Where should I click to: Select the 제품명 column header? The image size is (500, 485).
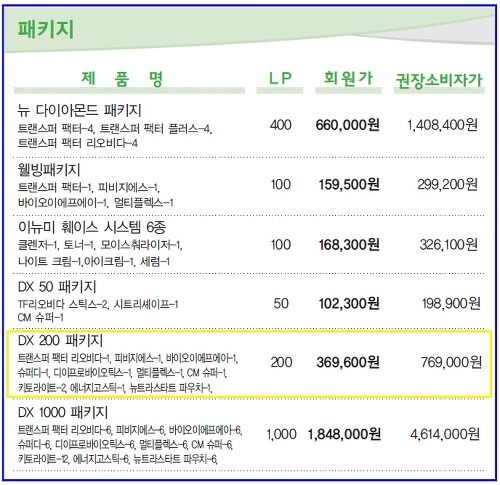coord(122,79)
